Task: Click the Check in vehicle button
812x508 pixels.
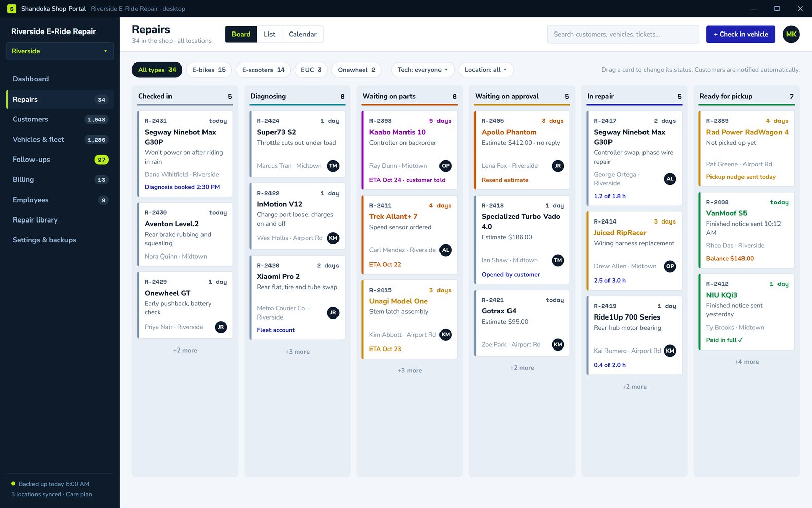Action: (x=740, y=34)
